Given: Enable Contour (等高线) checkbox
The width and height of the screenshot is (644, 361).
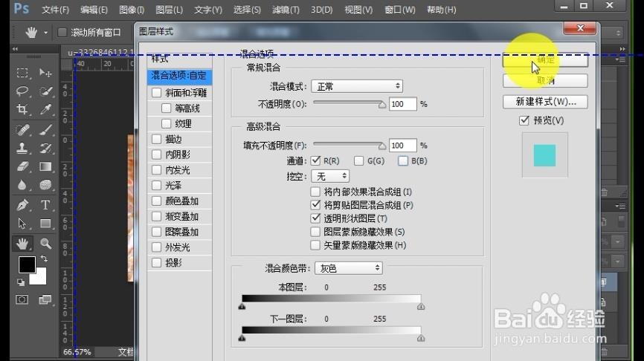Looking at the screenshot, I should tap(167, 108).
